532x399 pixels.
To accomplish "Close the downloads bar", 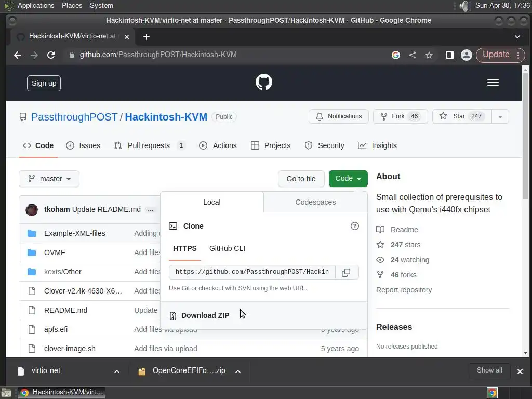I will [520, 371].
